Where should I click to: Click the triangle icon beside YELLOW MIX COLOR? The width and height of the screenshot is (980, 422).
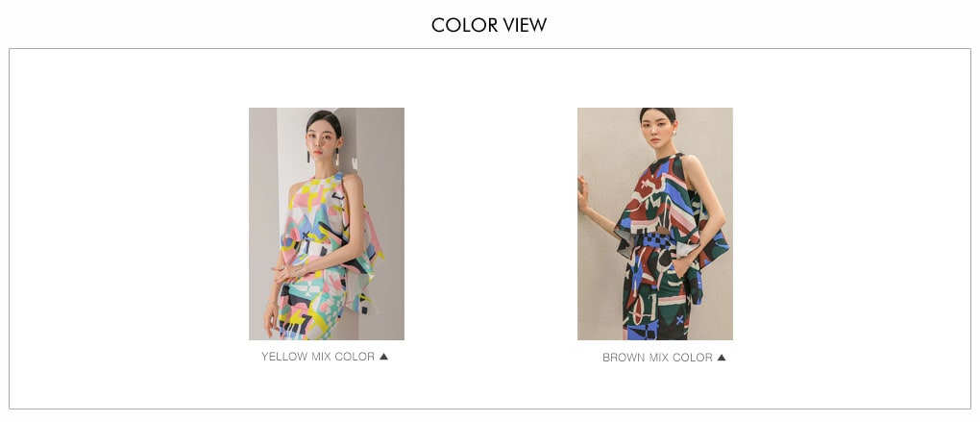point(383,357)
